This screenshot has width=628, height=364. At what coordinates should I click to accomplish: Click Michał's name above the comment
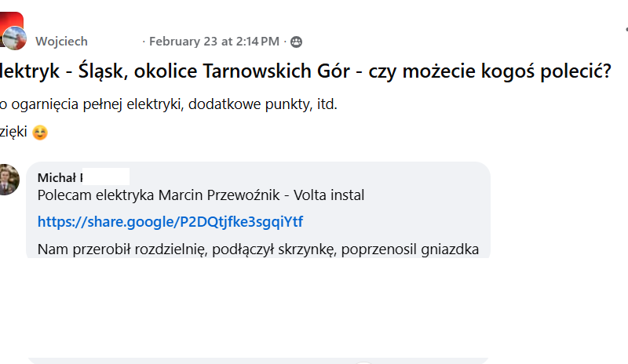click(x=60, y=177)
